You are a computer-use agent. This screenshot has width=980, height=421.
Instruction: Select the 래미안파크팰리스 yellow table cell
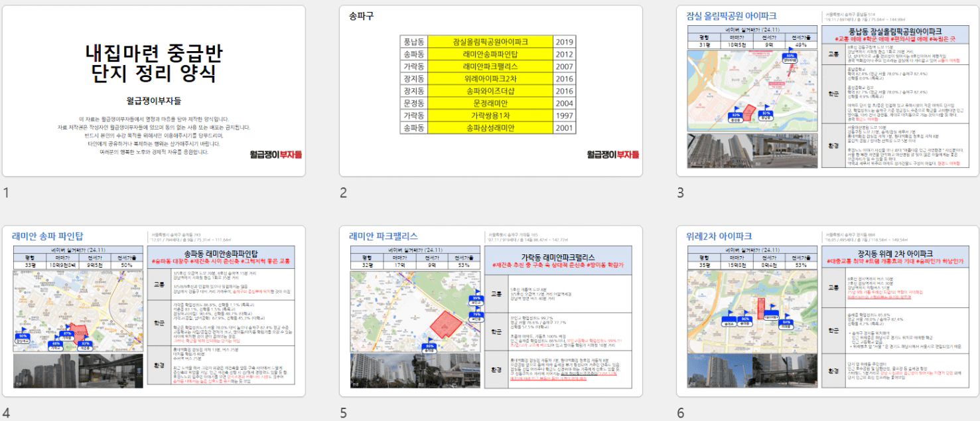click(491, 66)
